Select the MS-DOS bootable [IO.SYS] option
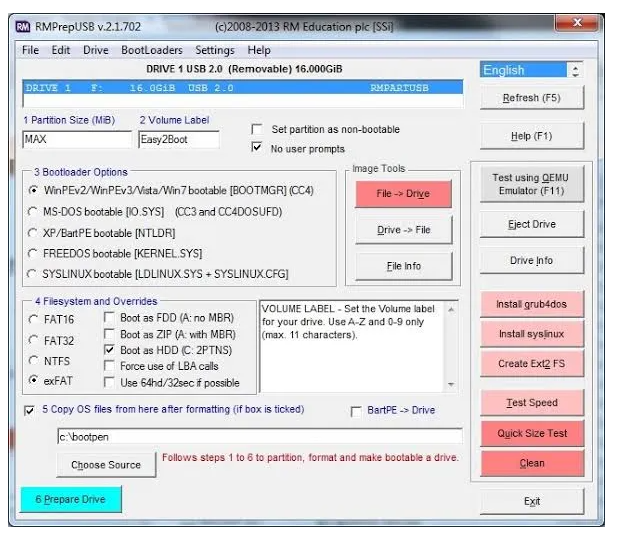The width and height of the screenshot is (619, 535). 33,210
